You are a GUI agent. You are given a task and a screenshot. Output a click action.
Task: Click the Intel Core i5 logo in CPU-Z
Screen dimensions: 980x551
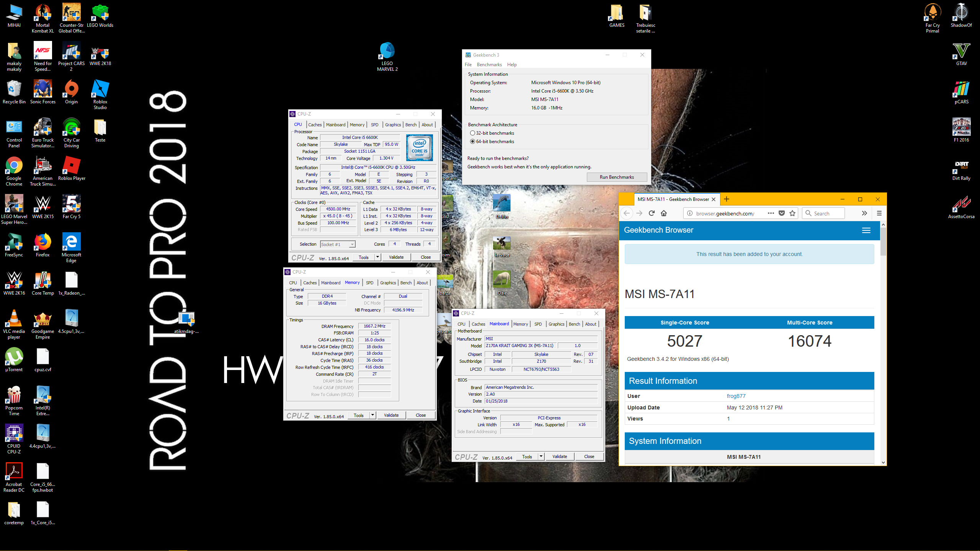[420, 148]
